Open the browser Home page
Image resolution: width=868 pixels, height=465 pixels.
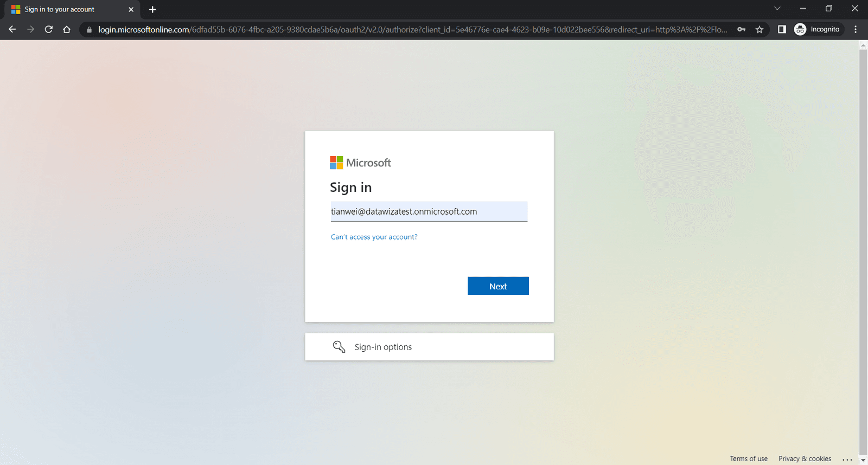coord(67,29)
